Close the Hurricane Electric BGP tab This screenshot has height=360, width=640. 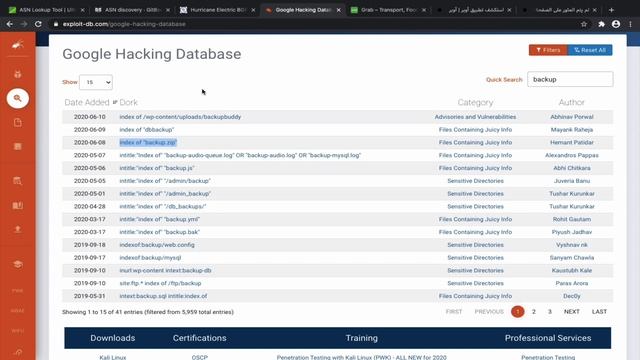pos(253,10)
